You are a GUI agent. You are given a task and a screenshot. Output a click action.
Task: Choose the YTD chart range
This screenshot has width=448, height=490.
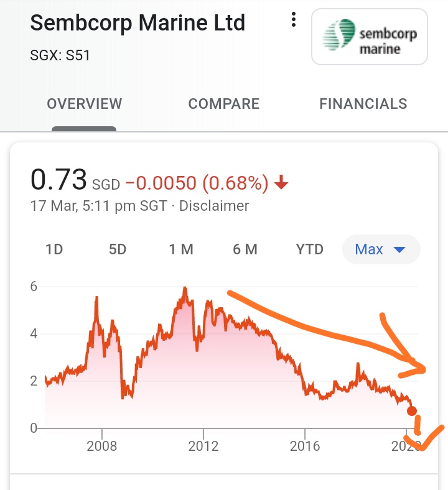[310, 249]
